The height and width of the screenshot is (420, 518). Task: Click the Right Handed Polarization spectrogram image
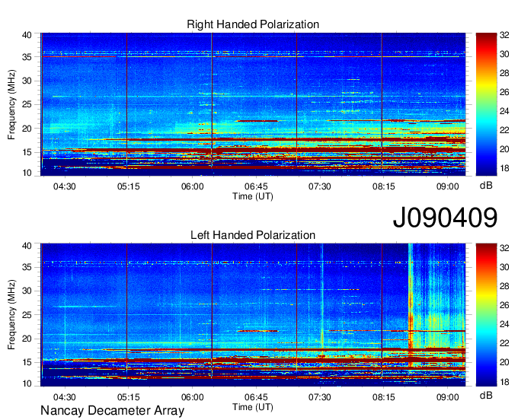coord(253,104)
